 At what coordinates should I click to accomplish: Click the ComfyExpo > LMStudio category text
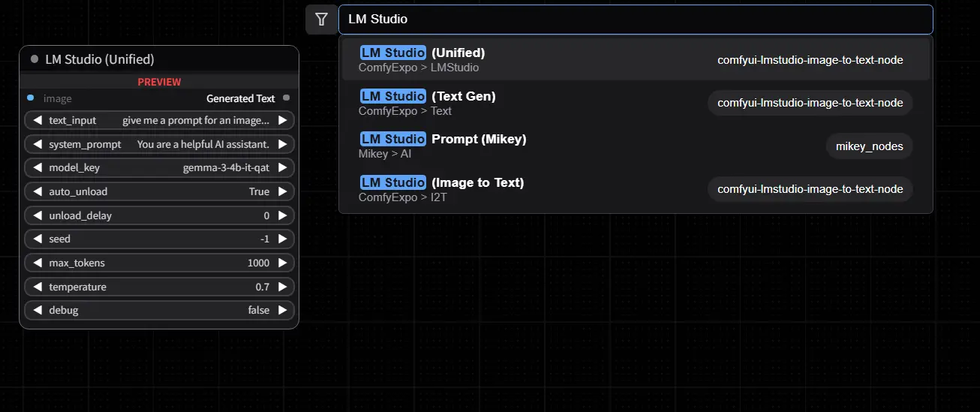419,68
